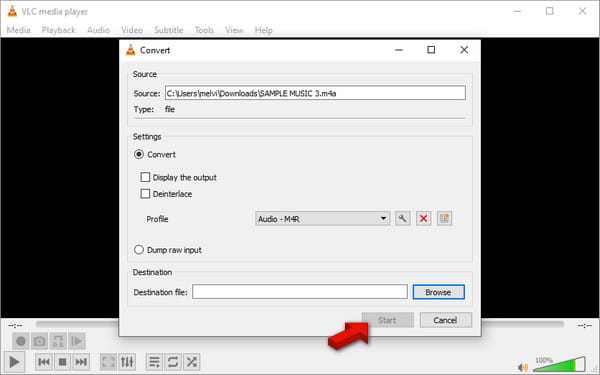This screenshot has width=600, height=375.
Task: Stop playback in VLC main window
Action: tap(62, 362)
